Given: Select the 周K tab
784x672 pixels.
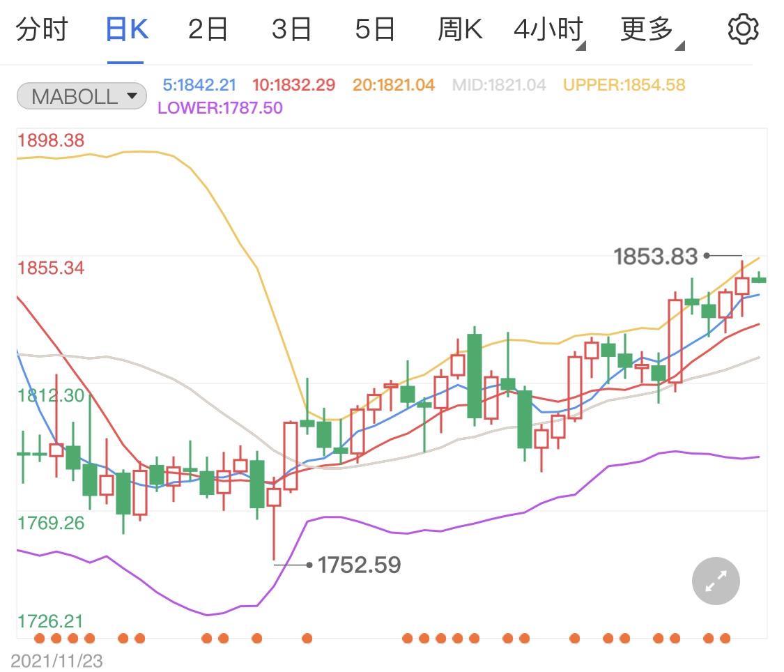Looking at the screenshot, I should [460, 29].
